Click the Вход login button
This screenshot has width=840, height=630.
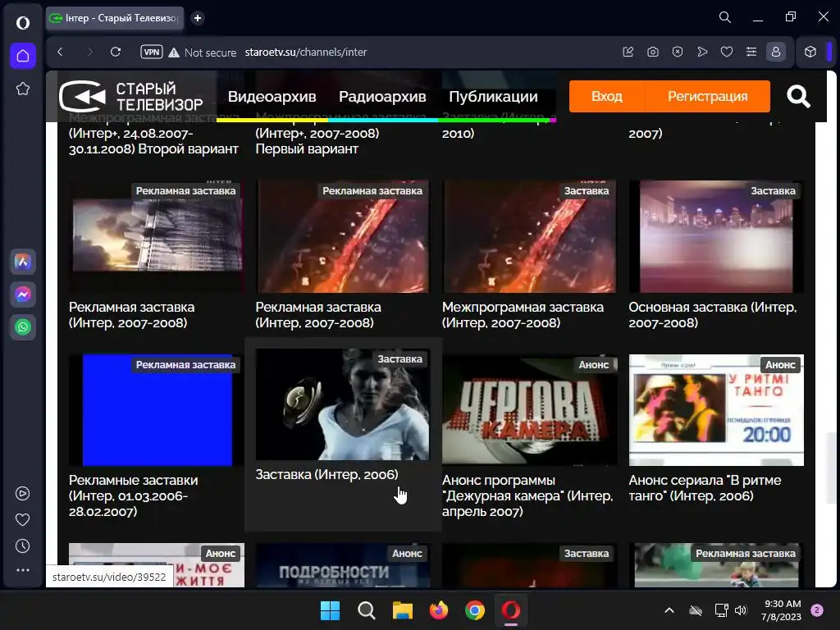click(x=607, y=97)
